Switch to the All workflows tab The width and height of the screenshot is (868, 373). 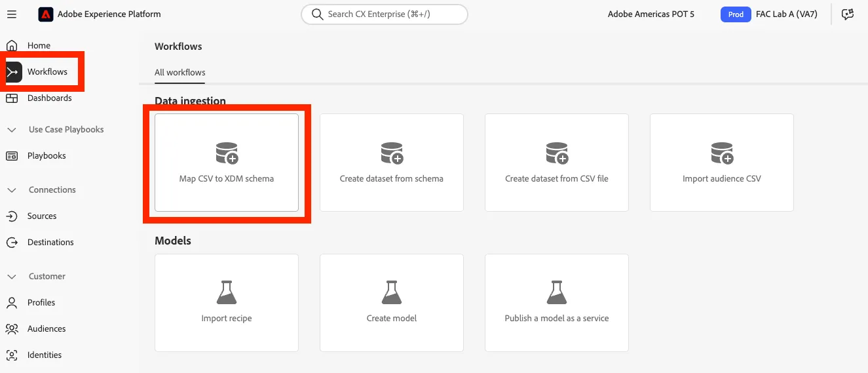click(180, 73)
